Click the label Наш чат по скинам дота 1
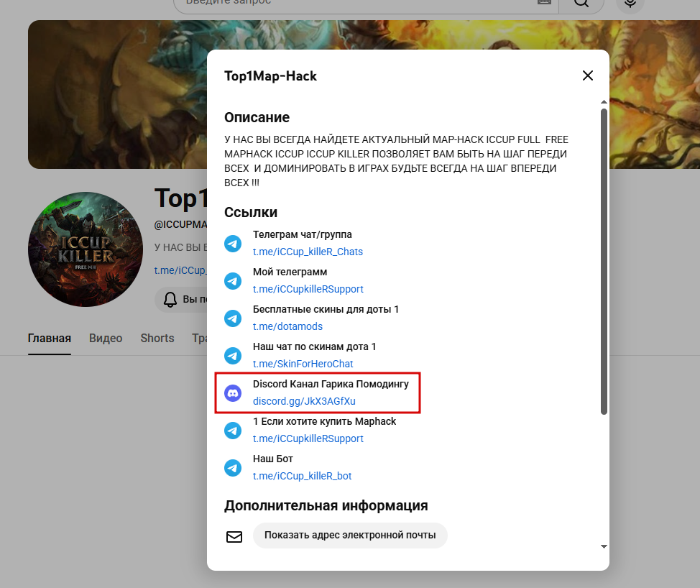The image size is (700, 588). point(314,346)
